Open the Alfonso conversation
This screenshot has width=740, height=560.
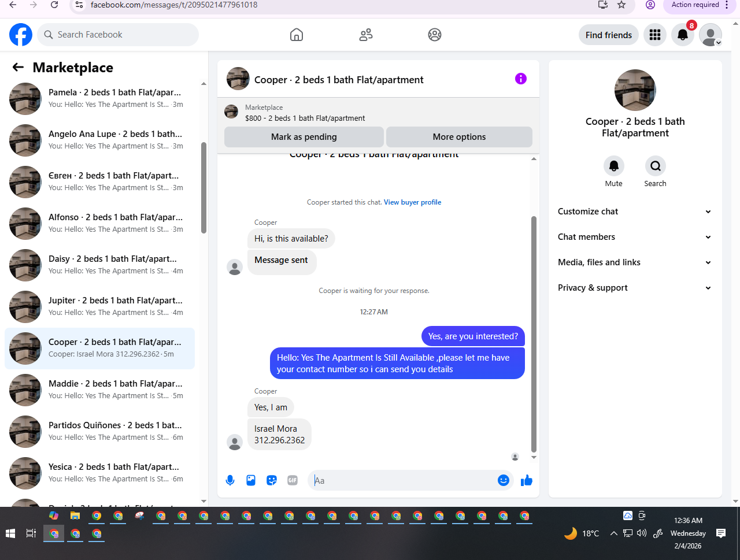99,224
